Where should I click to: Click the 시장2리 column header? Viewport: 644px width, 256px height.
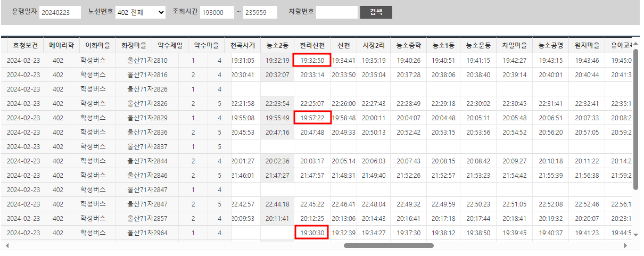(x=374, y=46)
